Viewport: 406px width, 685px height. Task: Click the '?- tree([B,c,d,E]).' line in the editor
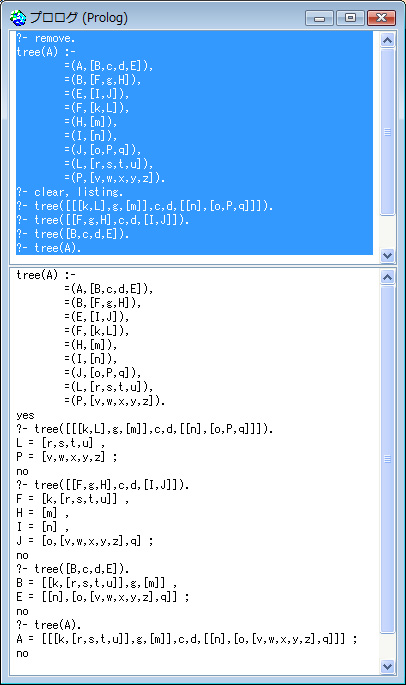[x=73, y=234]
